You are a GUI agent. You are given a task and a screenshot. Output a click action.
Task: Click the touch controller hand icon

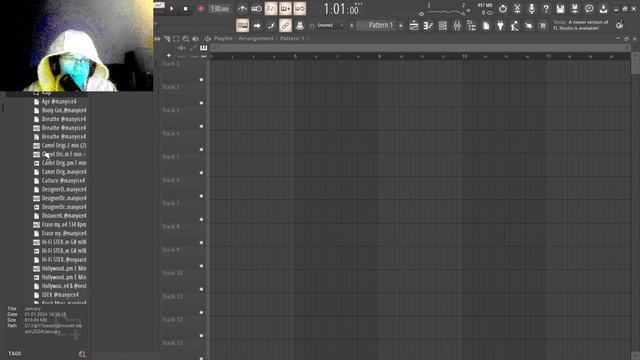pyautogui.click(x=529, y=26)
